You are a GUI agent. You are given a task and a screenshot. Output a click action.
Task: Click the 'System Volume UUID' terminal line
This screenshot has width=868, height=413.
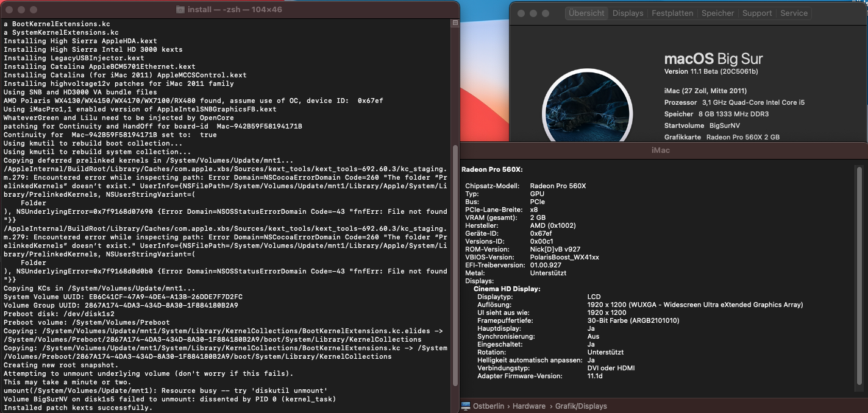tap(123, 297)
